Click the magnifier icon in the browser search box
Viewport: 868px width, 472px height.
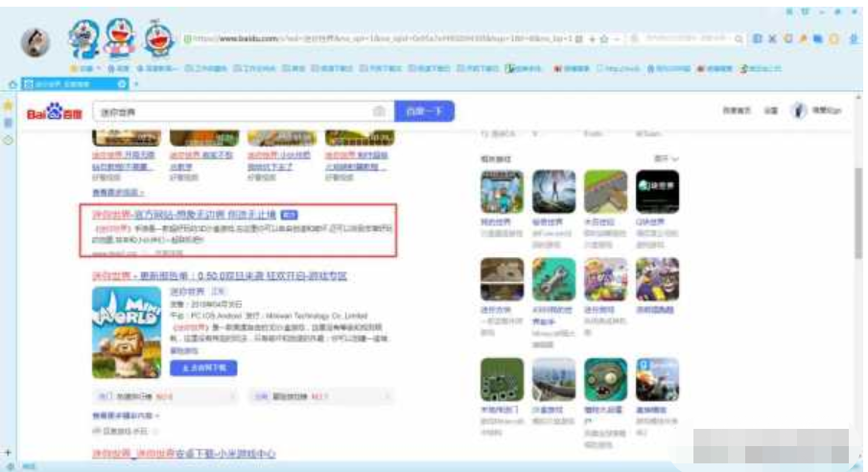(739, 39)
